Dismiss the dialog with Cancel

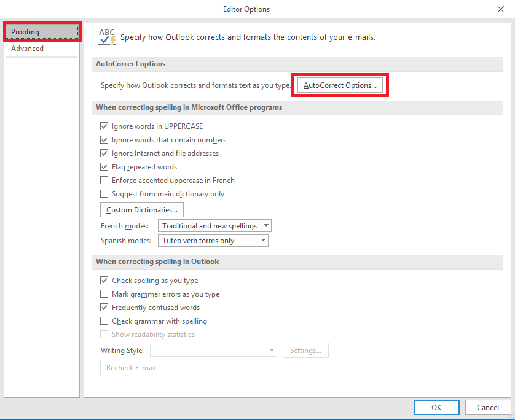click(487, 407)
